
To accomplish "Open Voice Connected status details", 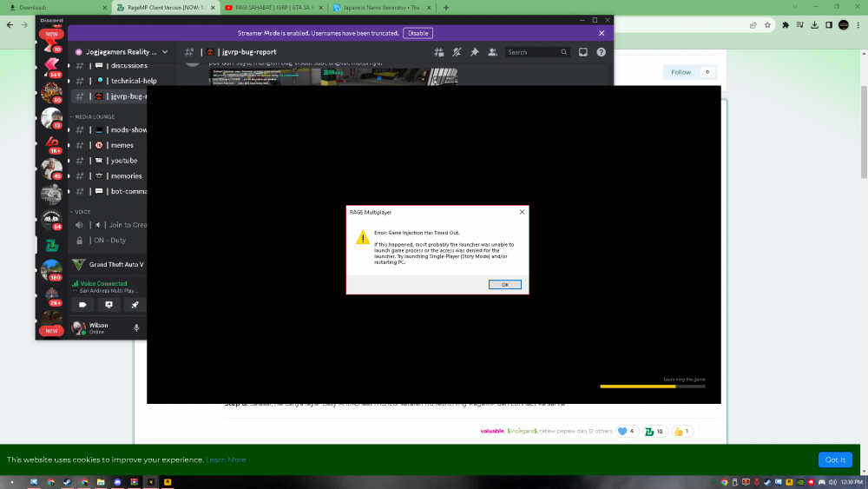I will [103, 283].
